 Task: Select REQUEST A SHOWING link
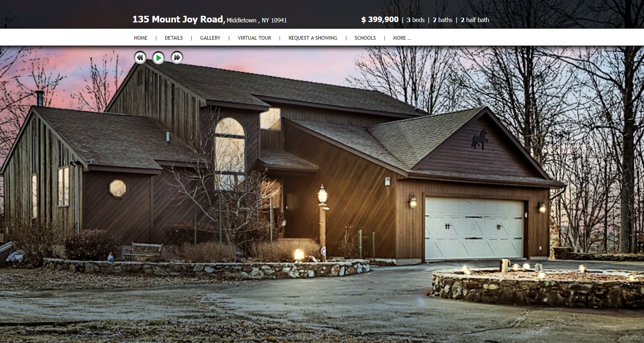click(313, 38)
